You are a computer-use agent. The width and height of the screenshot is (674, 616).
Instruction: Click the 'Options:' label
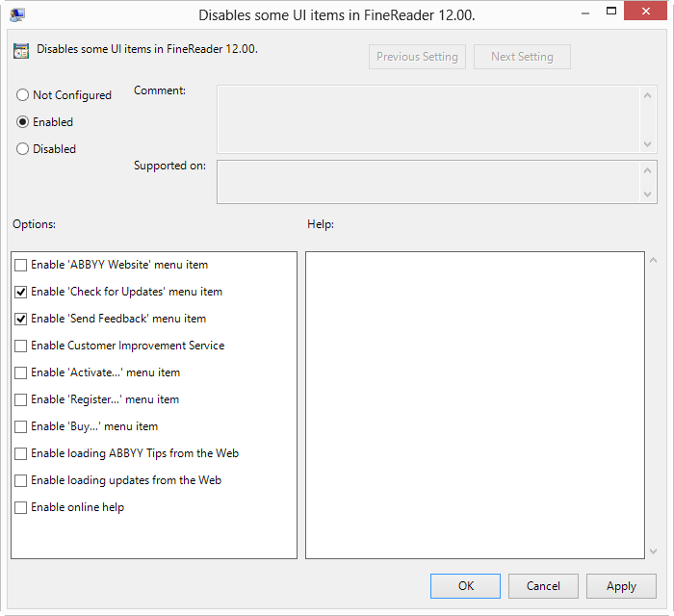click(x=34, y=224)
